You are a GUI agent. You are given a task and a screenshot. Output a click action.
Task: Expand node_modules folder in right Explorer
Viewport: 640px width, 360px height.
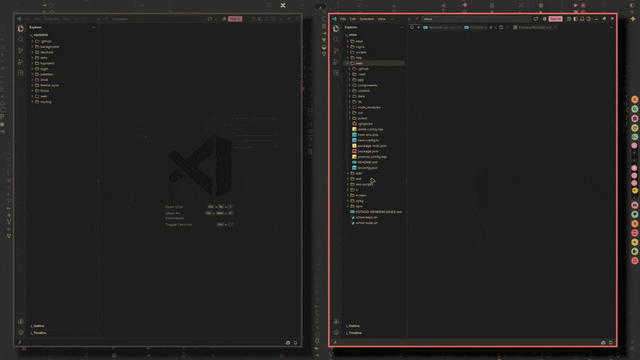375,107
